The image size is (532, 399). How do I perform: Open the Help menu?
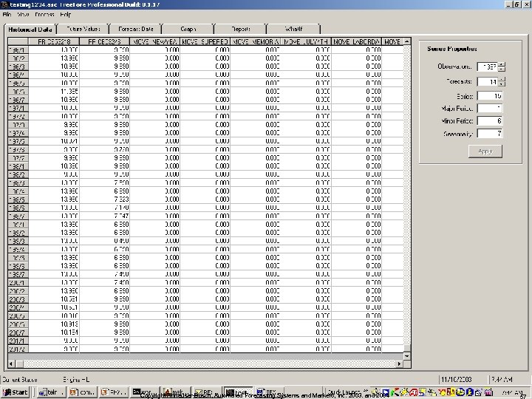click(x=66, y=15)
